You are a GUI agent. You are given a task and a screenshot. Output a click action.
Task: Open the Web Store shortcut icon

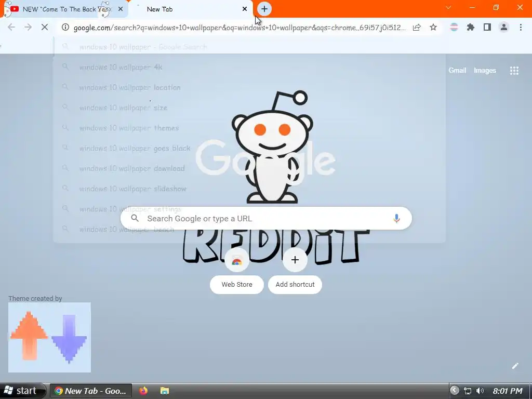click(237, 260)
